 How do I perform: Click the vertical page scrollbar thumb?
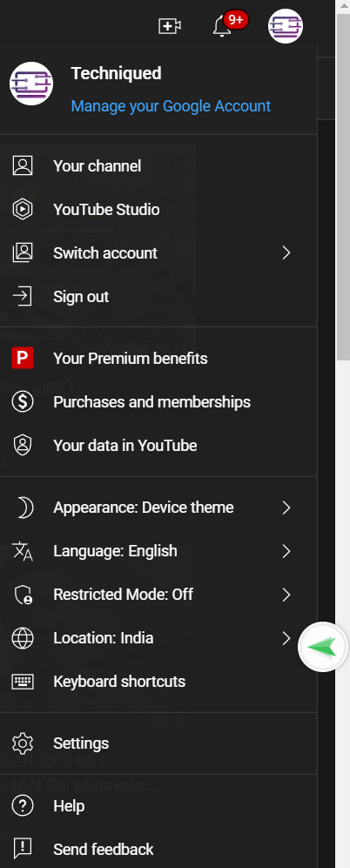(343, 188)
